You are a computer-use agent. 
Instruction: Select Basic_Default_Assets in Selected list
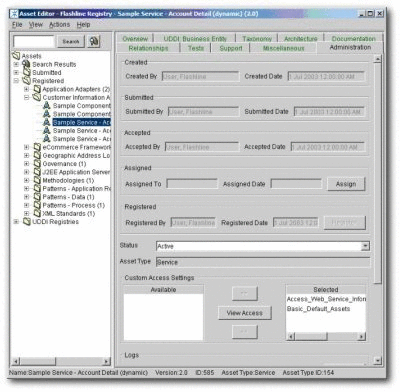pyautogui.click(x=318, y=309)
